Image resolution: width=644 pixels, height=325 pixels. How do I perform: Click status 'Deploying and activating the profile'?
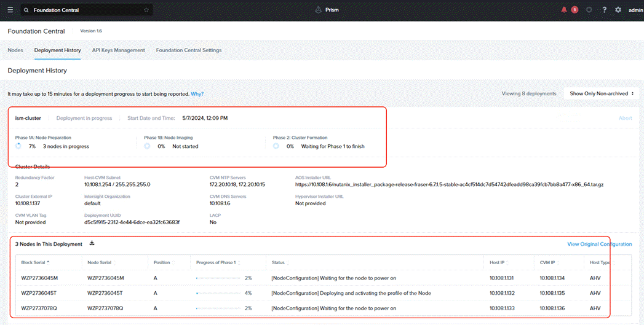(x=351, y=293)
